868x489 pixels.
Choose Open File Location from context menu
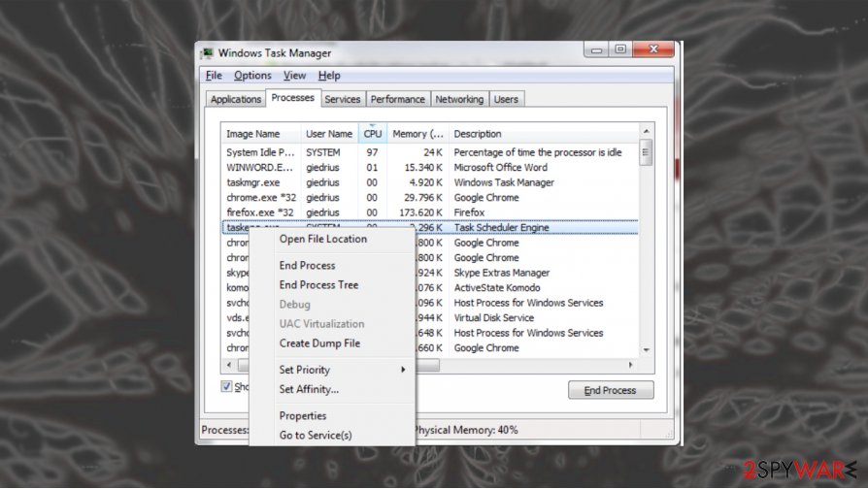[x=323, y=239]
